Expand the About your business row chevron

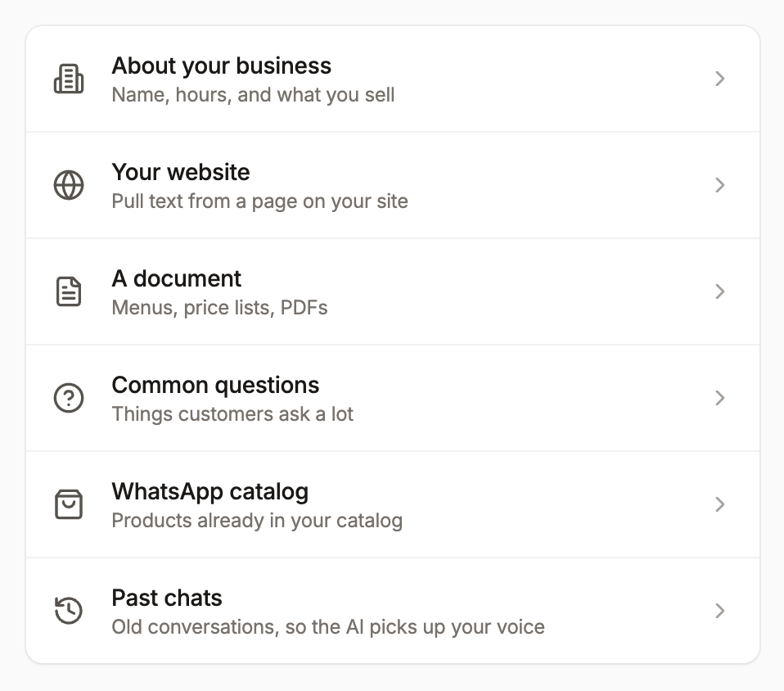pos(720,79)
